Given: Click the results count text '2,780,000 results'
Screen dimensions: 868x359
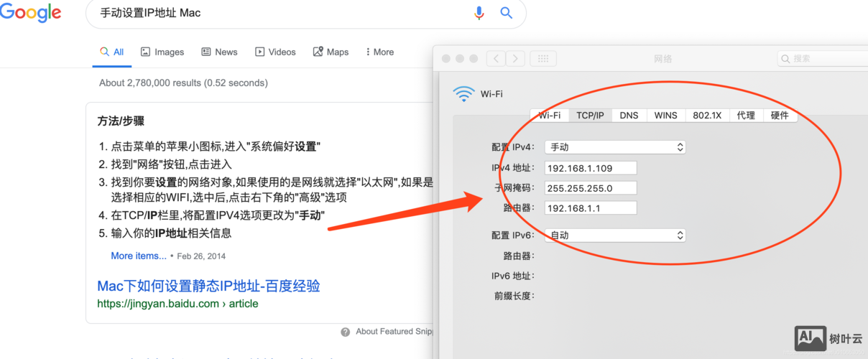Looking at the screenshot, I should (164, 83).
